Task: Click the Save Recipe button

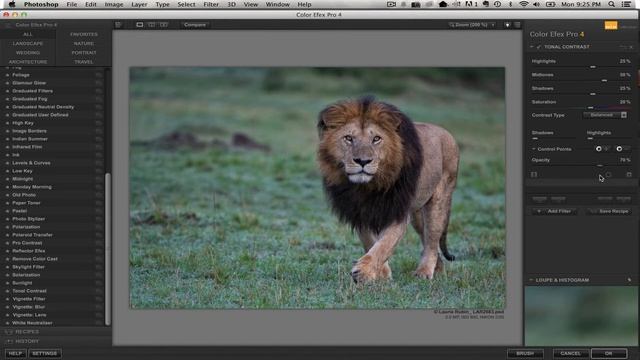Action: click(x=610, y=211)
